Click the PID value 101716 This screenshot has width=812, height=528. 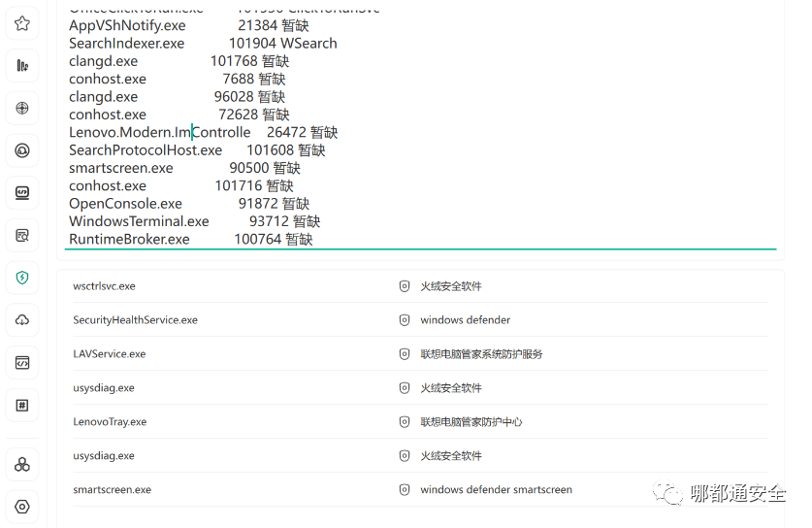[239, 186]
